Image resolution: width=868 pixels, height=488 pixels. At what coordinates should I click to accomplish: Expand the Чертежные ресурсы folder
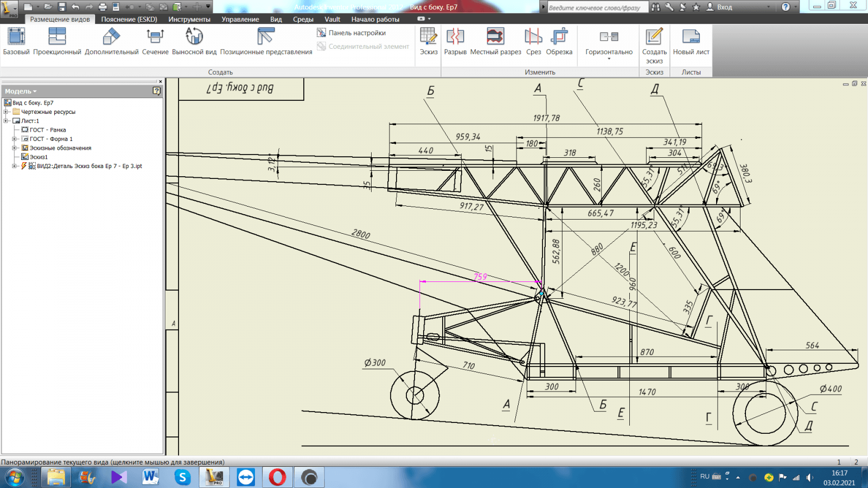coord(6,112)
